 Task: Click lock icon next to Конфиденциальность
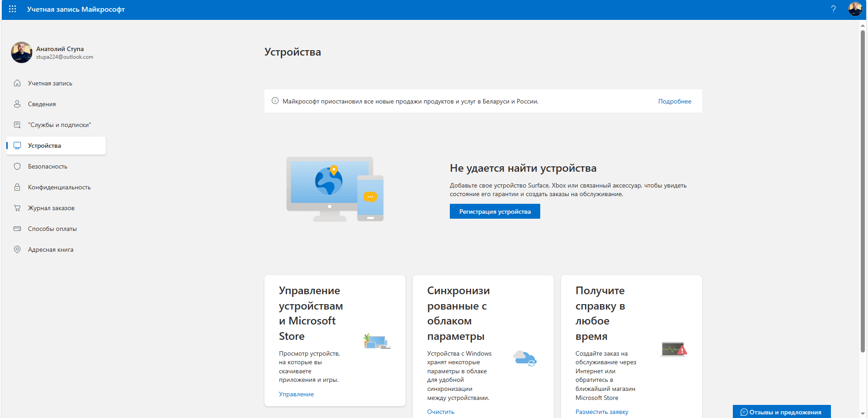point(17,187)
